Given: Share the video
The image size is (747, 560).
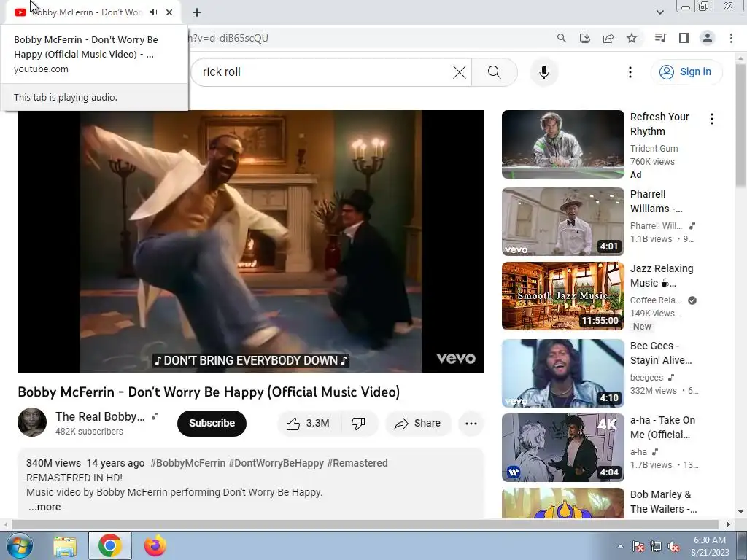Looking at the screenshot, I should pyautogui.click(x=417, y=424).
